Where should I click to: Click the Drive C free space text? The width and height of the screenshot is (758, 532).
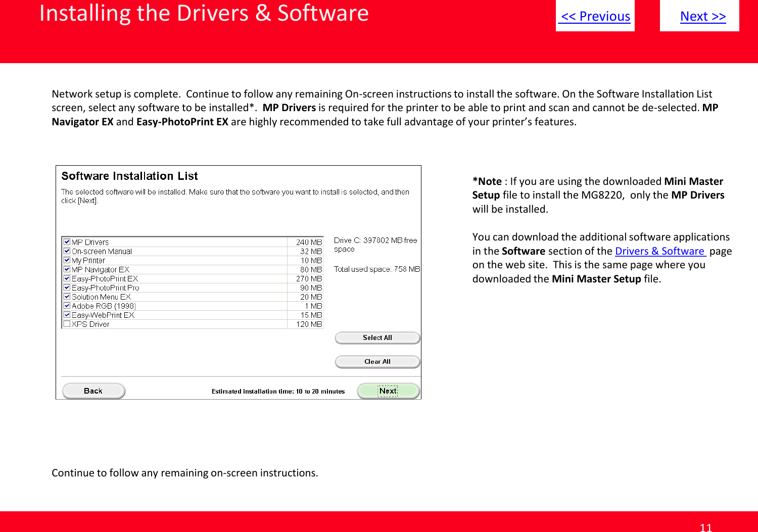coord(375,245)
